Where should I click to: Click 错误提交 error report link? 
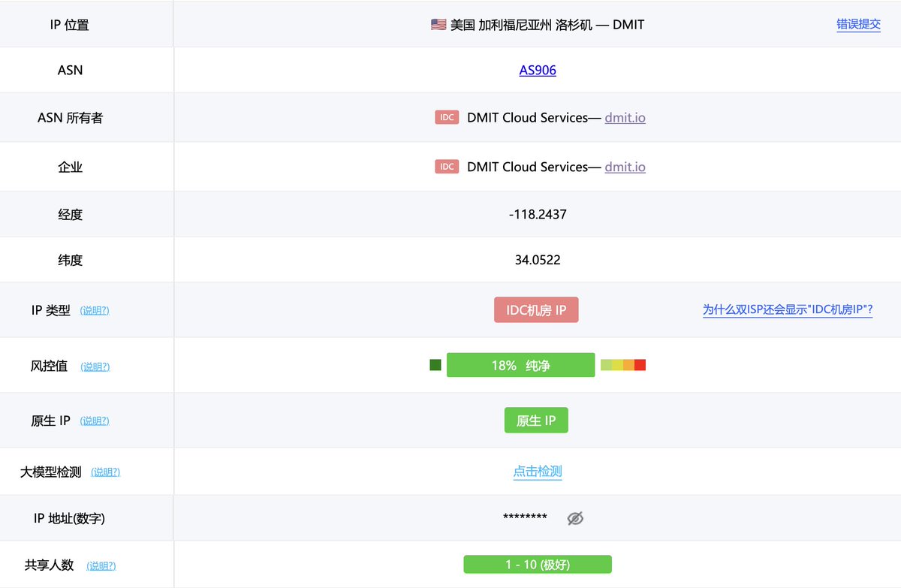(858, 24)
